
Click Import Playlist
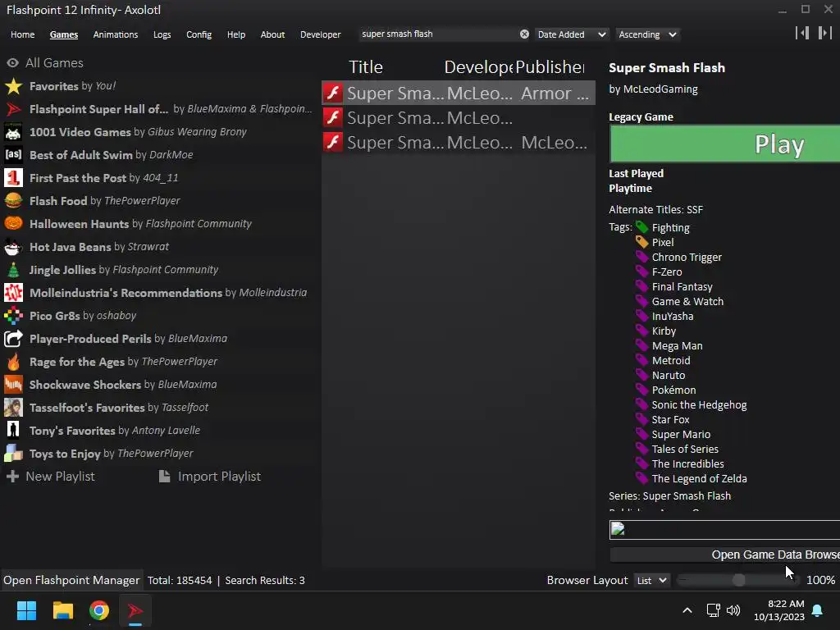point(210,477)
